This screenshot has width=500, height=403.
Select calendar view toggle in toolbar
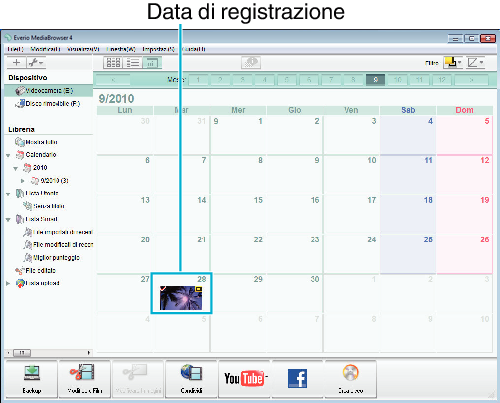point(152,63)
